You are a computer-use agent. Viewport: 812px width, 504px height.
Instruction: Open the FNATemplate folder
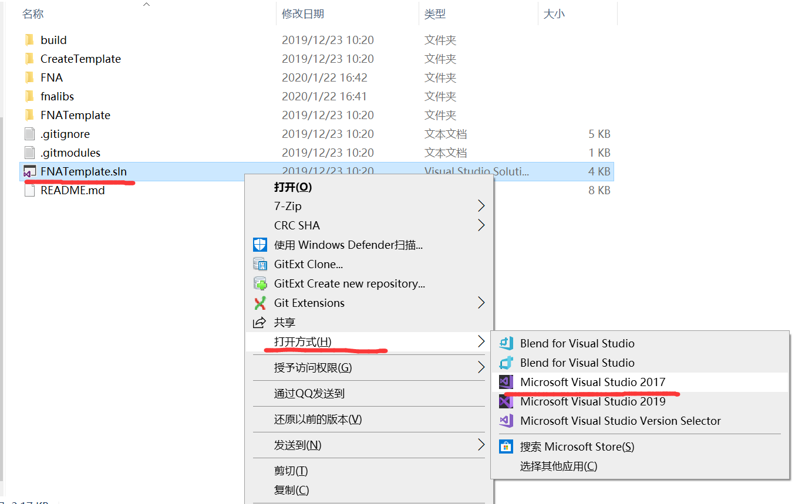point(75,115)
